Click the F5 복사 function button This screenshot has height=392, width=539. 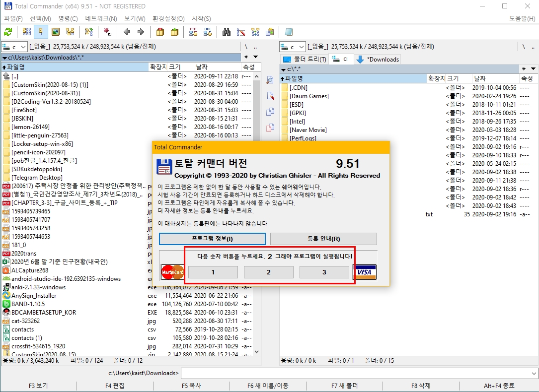pyautogui.click(x=191, y=386)
